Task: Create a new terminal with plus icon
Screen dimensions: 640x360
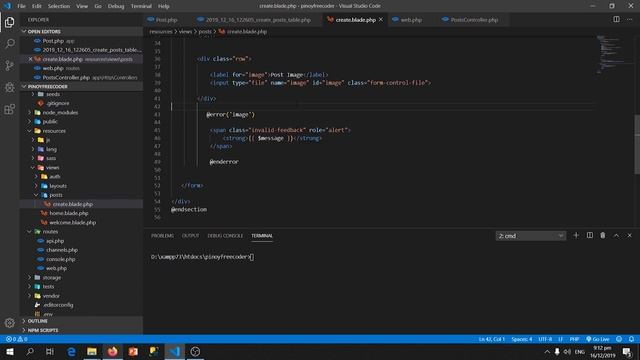Action: (576, 236)
